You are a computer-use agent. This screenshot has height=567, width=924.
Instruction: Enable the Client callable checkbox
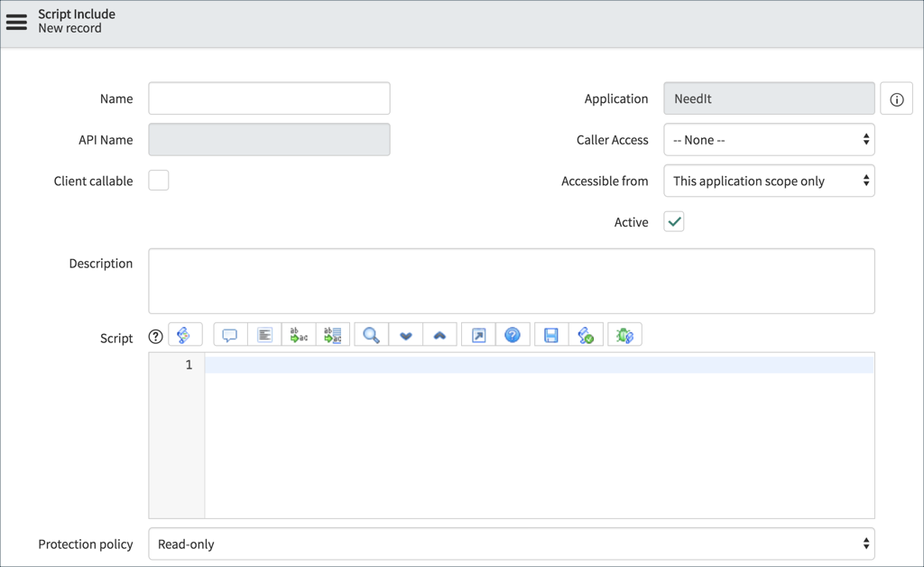point(158,181)
